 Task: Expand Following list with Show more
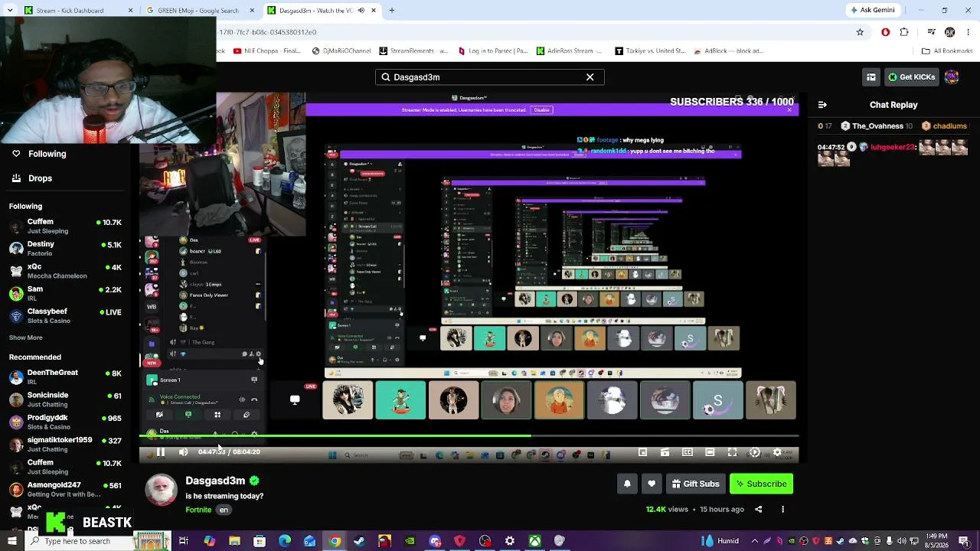tap(26, 337)
